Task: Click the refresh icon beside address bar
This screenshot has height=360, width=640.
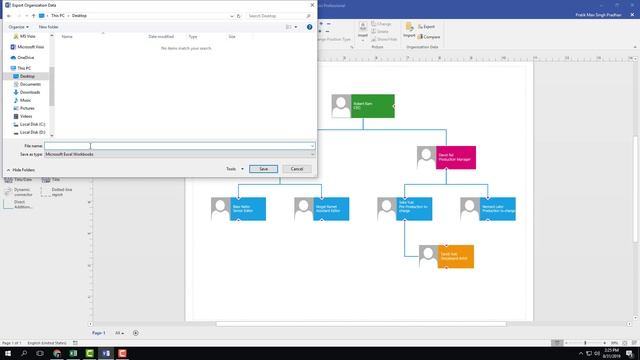Action: (239, 16)
